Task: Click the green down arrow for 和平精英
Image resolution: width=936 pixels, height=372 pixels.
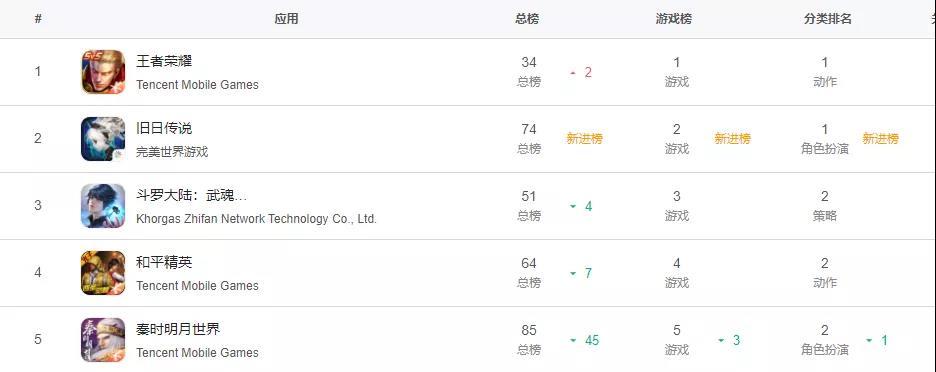Action: click(x=573, y=273)
